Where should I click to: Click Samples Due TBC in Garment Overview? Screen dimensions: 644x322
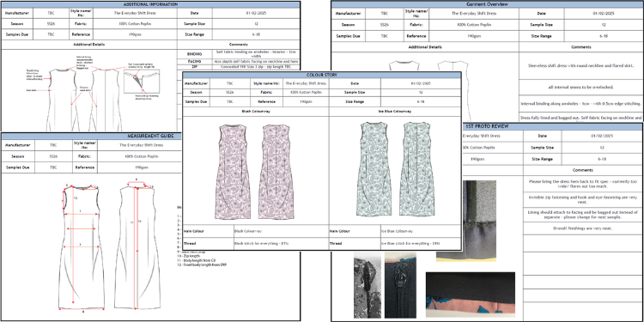pos(384,36)
